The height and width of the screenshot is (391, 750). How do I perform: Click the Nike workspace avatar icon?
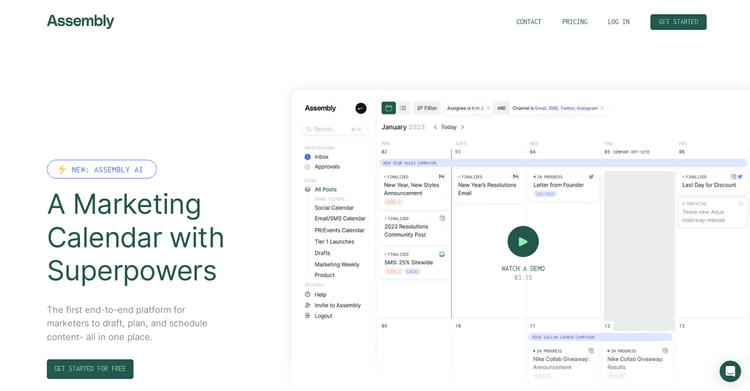(x=361, y=108)
